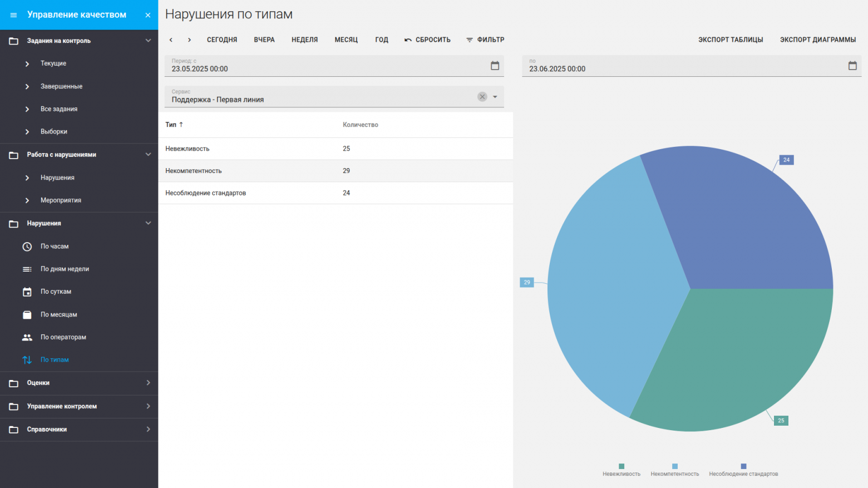Open the calendar picker for end date
Image resolution: width=868 pixels, height=488 pixels.
click(x=852, y=66)
